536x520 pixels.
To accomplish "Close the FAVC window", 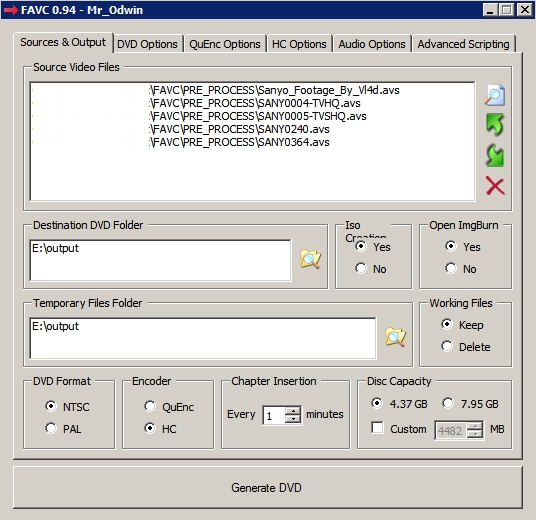I will [x=525, y=10].
